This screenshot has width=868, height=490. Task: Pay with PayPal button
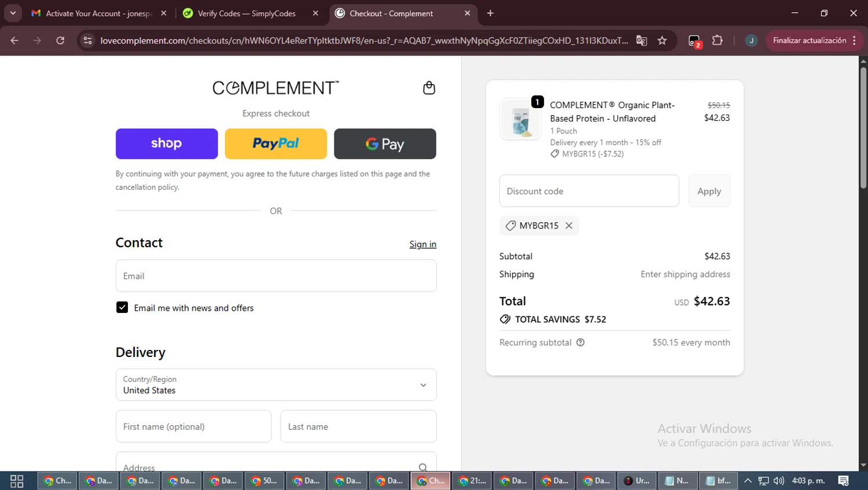[276, 143]
